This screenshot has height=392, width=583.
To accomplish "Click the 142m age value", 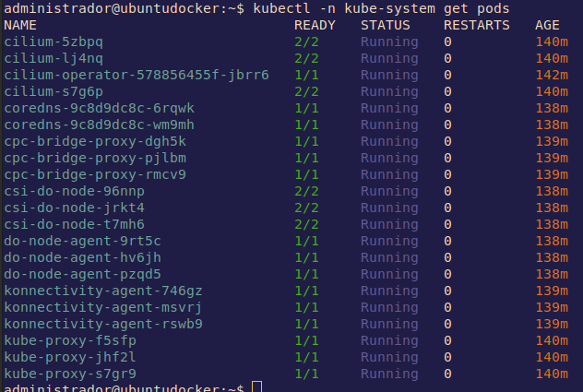I will point(551,75).
